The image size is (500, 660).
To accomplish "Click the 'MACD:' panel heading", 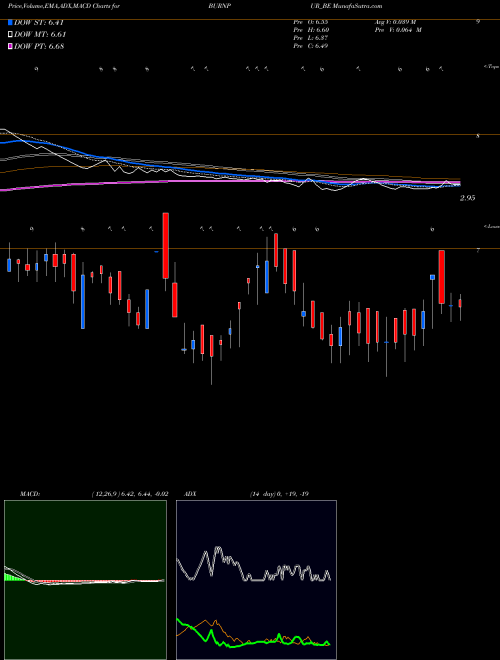I will coord(29,494).
